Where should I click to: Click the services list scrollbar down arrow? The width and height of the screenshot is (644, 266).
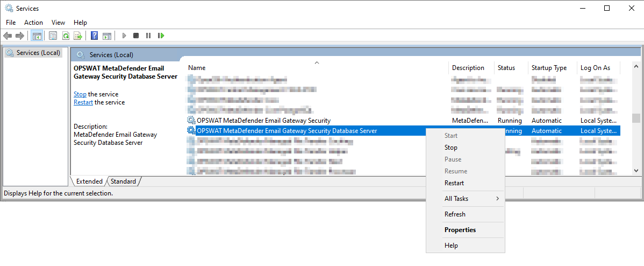coord(636,170)
